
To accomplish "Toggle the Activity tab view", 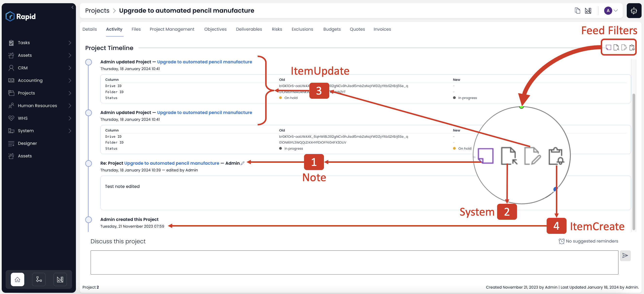I will (114, 30).
